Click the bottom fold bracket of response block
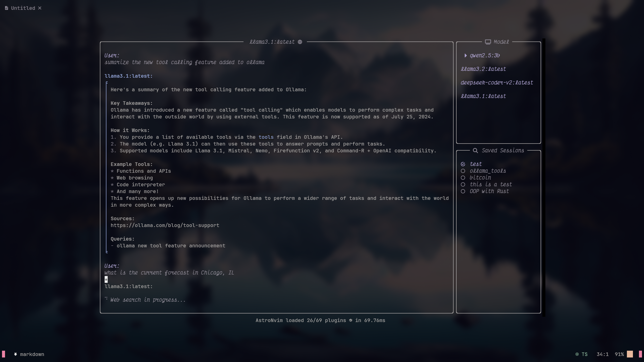The height and width of the screenshot is (362, 644). [107, 252]
